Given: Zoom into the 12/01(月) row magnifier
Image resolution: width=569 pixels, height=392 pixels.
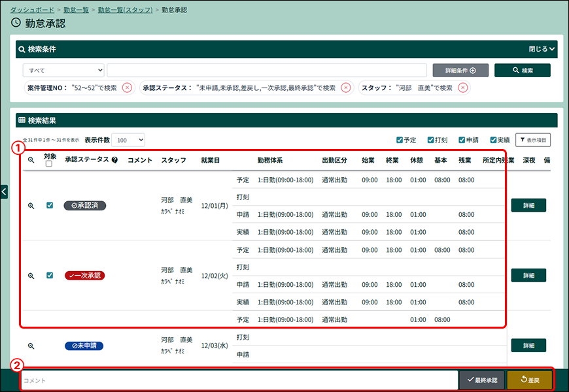Looking at the screenshot, I should click(31, 206).
